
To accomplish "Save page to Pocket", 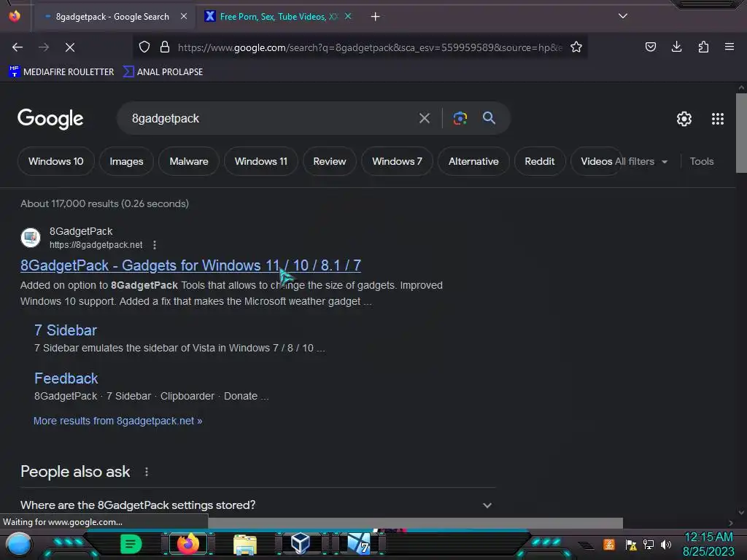I will 650,47.
